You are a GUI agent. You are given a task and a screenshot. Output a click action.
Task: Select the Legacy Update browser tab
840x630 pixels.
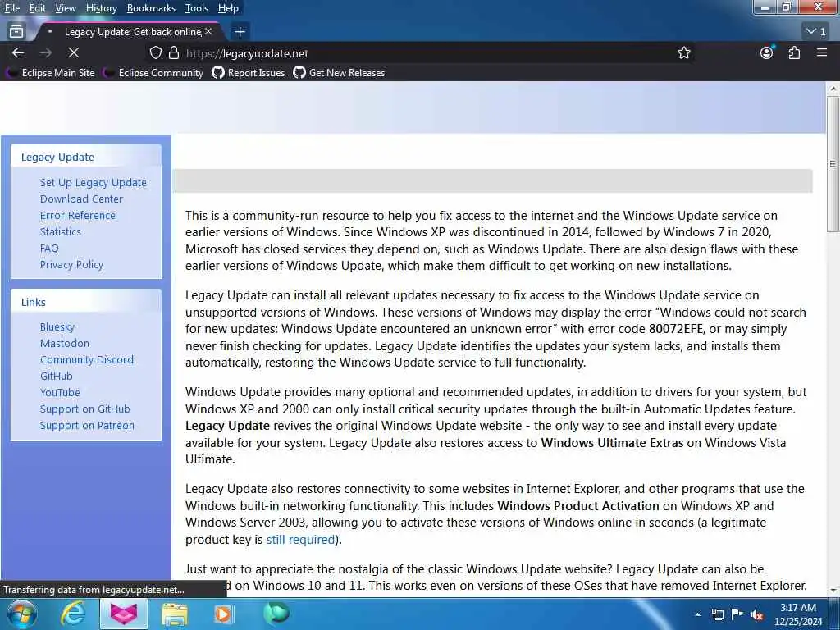coord(129,32)
